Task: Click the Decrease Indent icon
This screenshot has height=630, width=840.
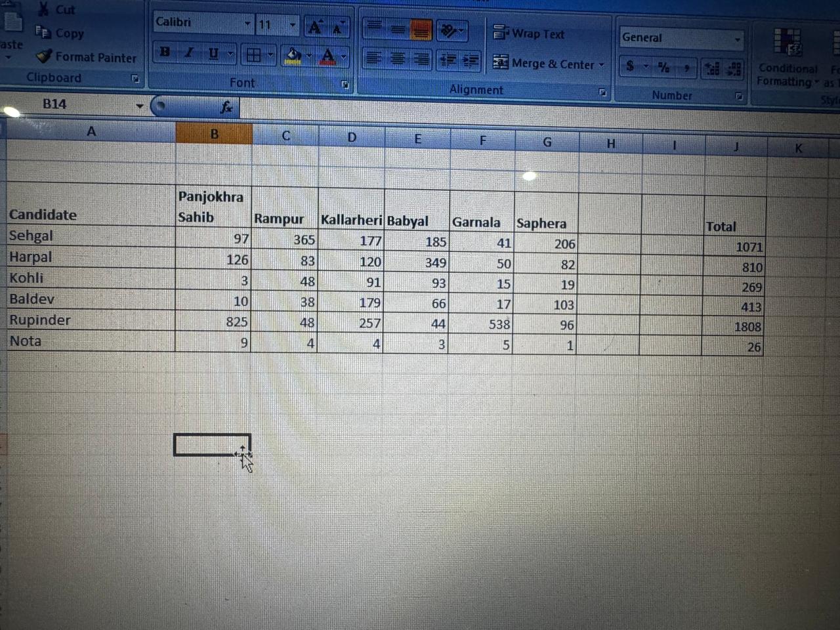Action: 448,61
